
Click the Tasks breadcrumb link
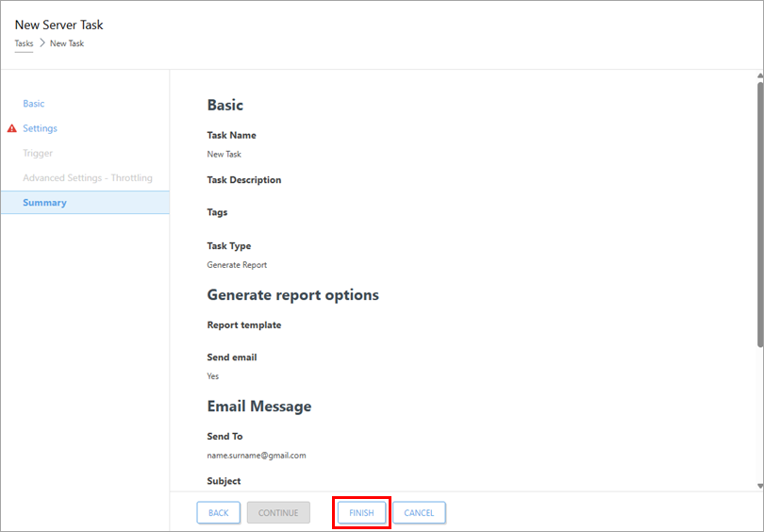[24, 43]
